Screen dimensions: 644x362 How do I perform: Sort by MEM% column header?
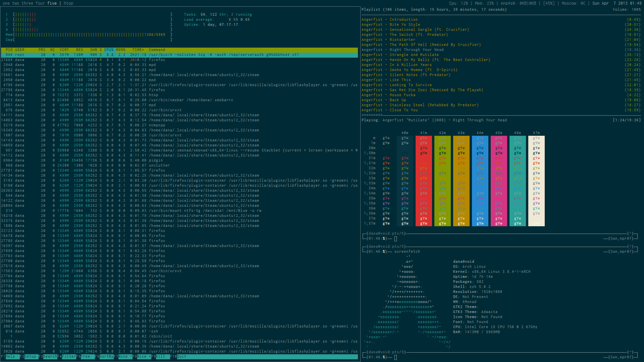pos(120,50)
